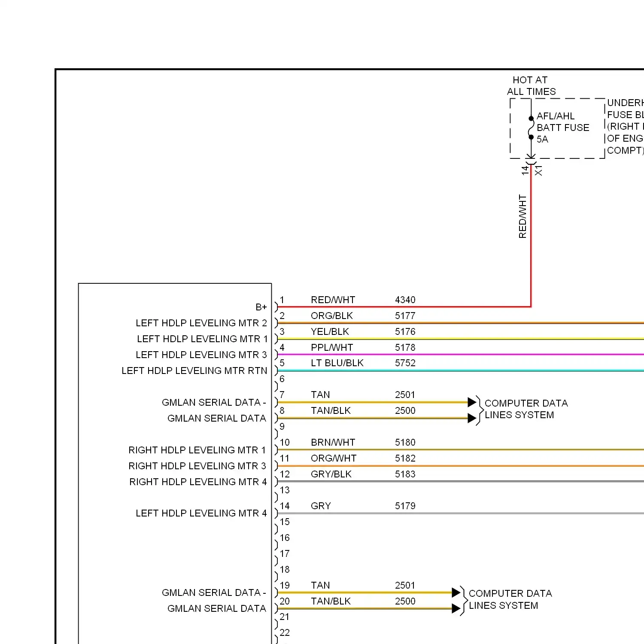The width and height of the screenshot is (644, 644).
Task: Click TAN label at pin 7
Action: (320, 395)
